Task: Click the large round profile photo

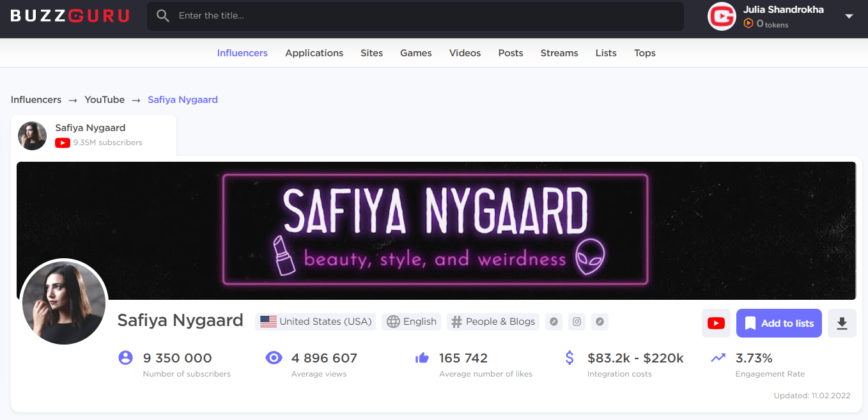Action: [64, 303]
